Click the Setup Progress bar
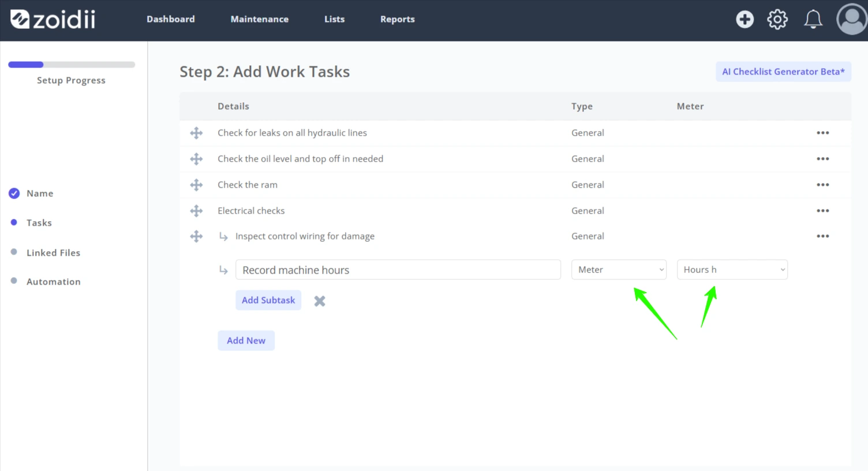 click(72, 65)
